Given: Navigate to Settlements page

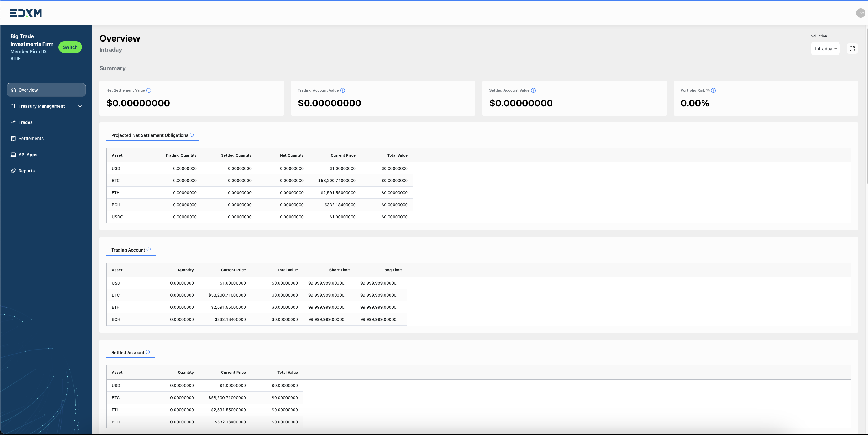Looking at the screenshot, I should coord(46,138).
